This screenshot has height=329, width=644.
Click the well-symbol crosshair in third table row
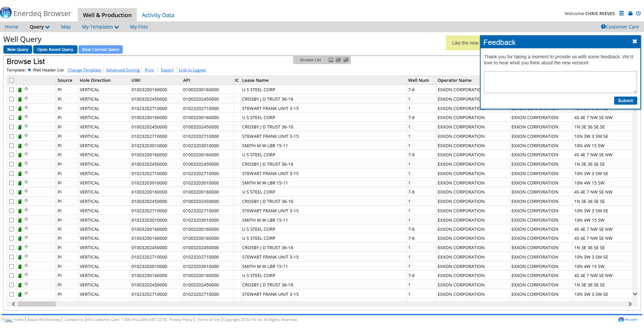coord(26,108)
